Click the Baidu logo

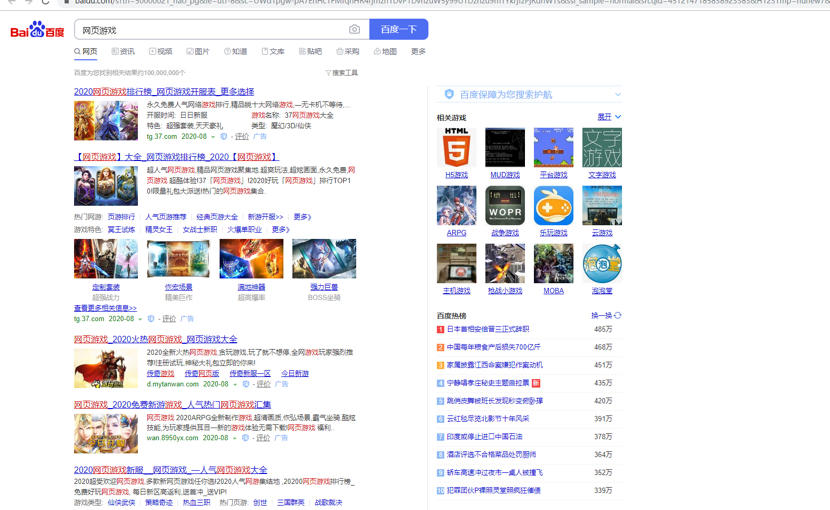(37, 30)
